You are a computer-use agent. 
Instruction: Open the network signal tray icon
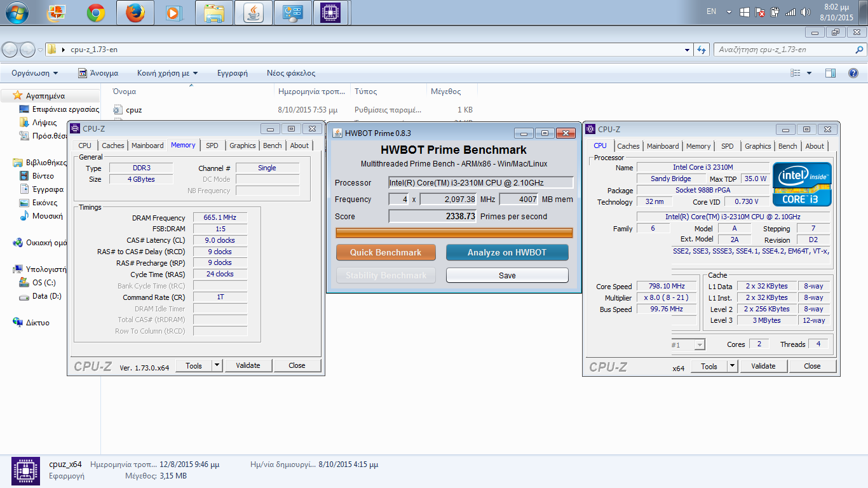coord(790,12)
